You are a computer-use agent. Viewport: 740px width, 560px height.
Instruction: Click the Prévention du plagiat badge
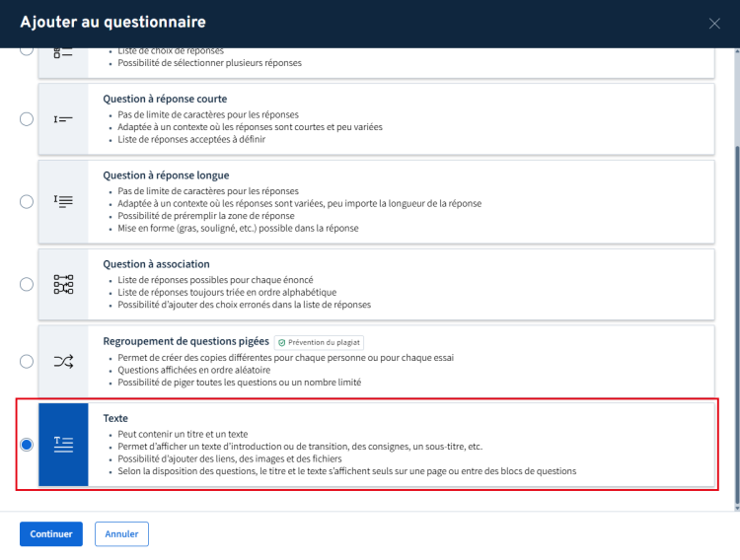(x=319, y=342)
